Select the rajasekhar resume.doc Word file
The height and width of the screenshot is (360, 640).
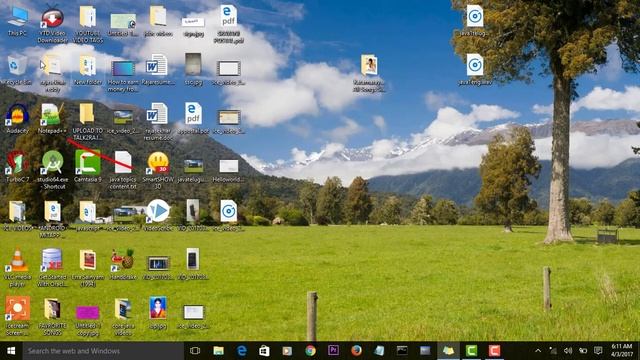158,122
